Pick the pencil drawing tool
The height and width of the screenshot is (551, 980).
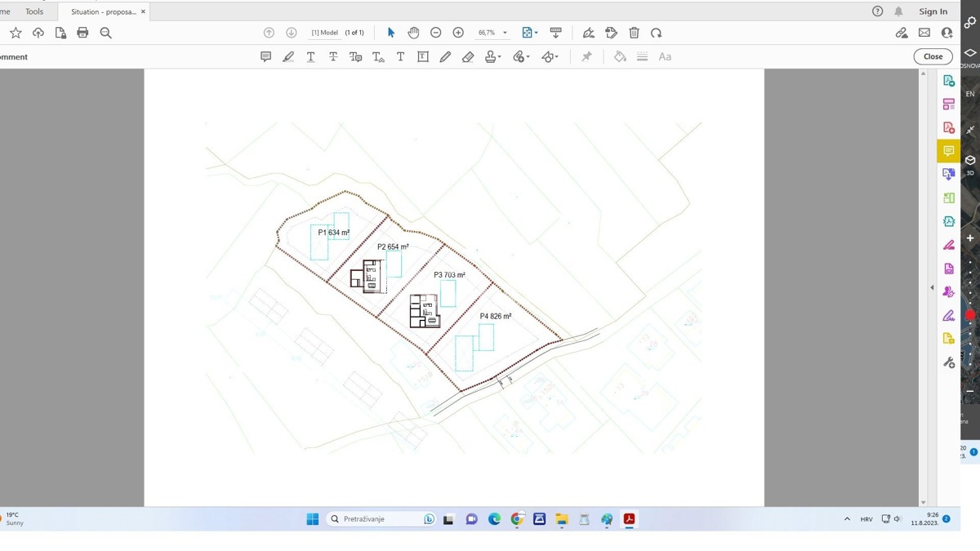[x=445, y=56]
